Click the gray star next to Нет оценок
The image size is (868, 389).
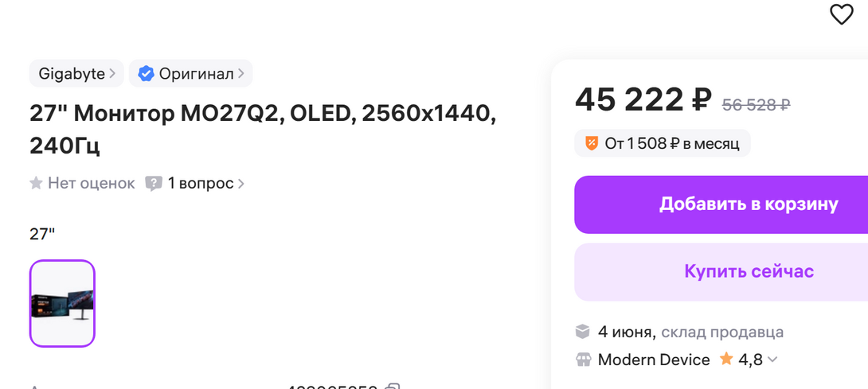click(x=36, y=184)
